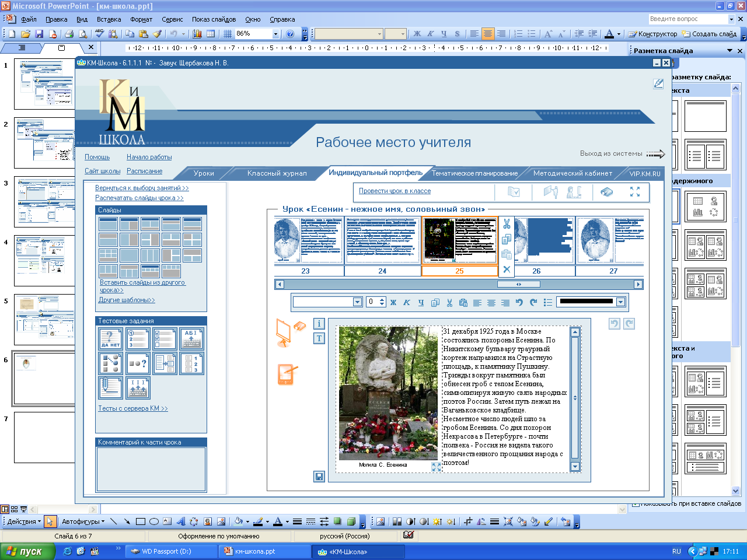Switch to 'Уроки' tab
The width and height of the screenshot is (747, 560).
pos(204,173)
